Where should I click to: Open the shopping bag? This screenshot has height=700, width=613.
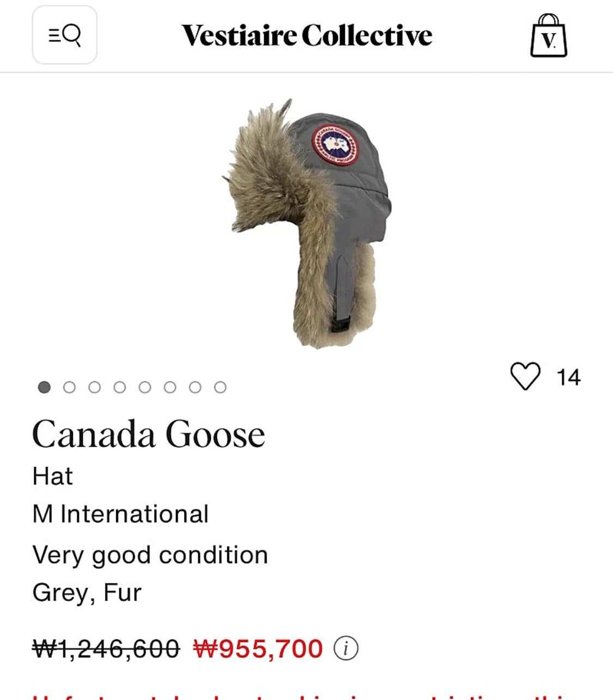549,36
